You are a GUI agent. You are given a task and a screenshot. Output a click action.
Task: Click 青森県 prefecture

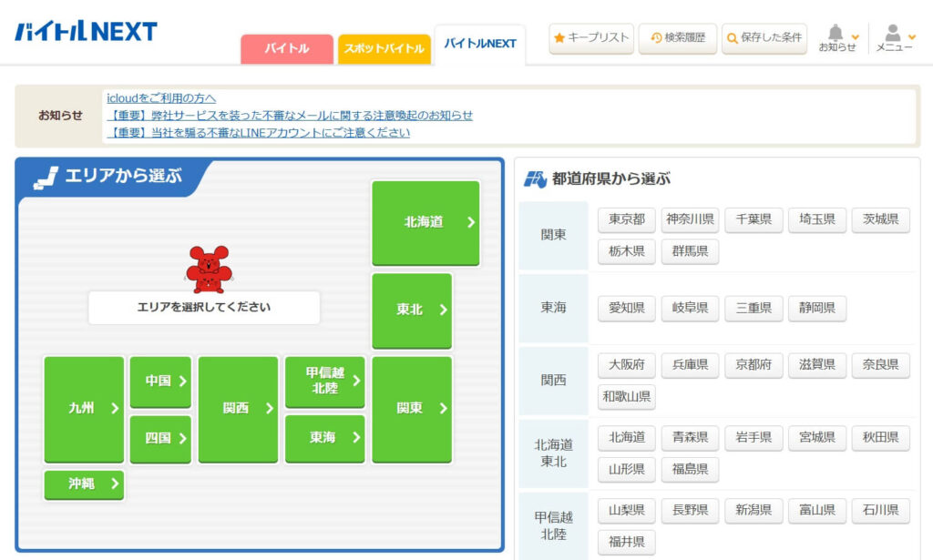pyautogui.click(x=691, y=438)
